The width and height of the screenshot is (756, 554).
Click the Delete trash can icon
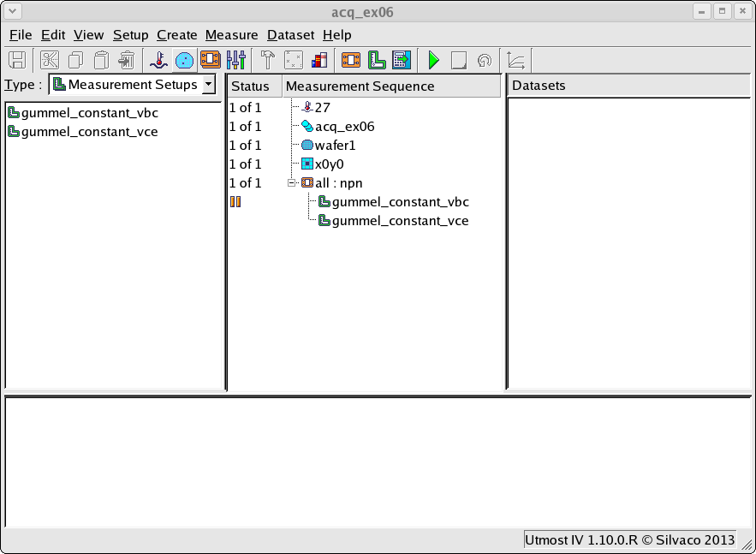pos(128,60)
